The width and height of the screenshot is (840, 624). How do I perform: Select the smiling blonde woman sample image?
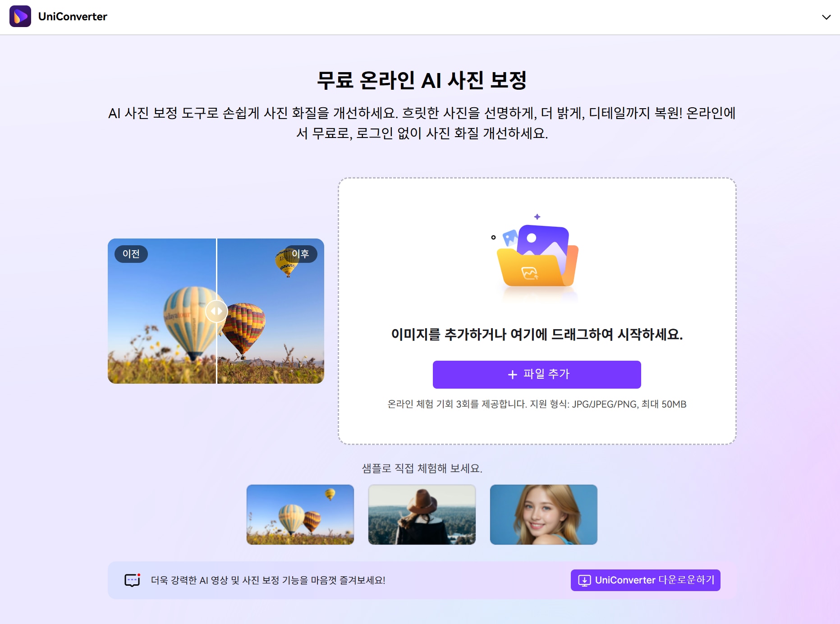tap(544, 514)
